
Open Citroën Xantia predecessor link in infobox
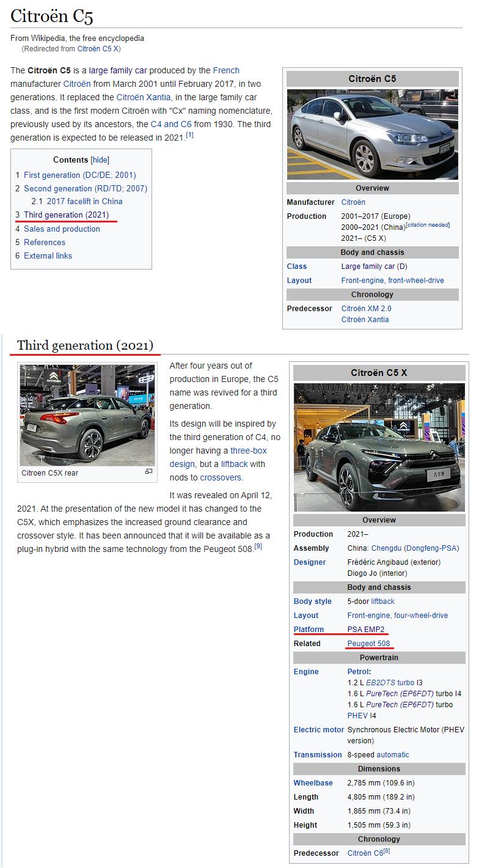tap(365, 320)
